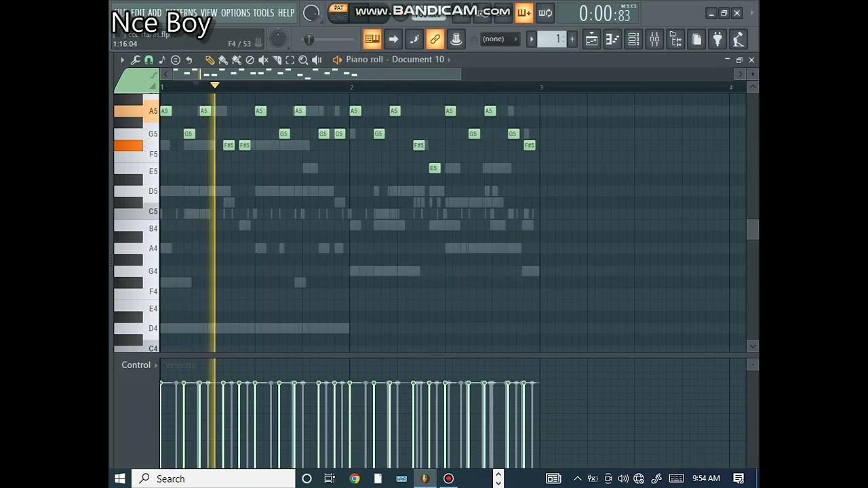Toggle the orange blend recording button

(x=524, y=12)
